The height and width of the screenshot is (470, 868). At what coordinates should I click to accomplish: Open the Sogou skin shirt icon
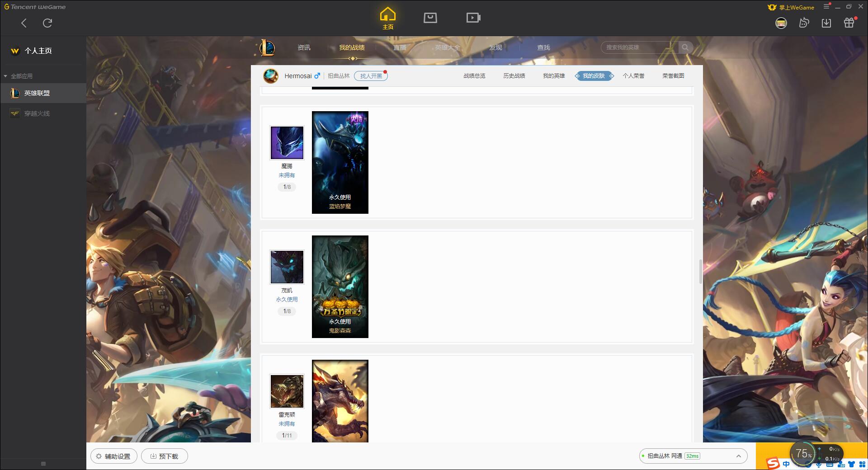(851, 465)
